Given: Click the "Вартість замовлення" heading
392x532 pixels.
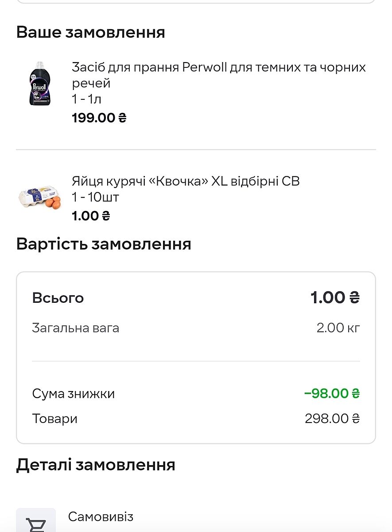Looking at the screenshot, I should click(x=104, y=244).
